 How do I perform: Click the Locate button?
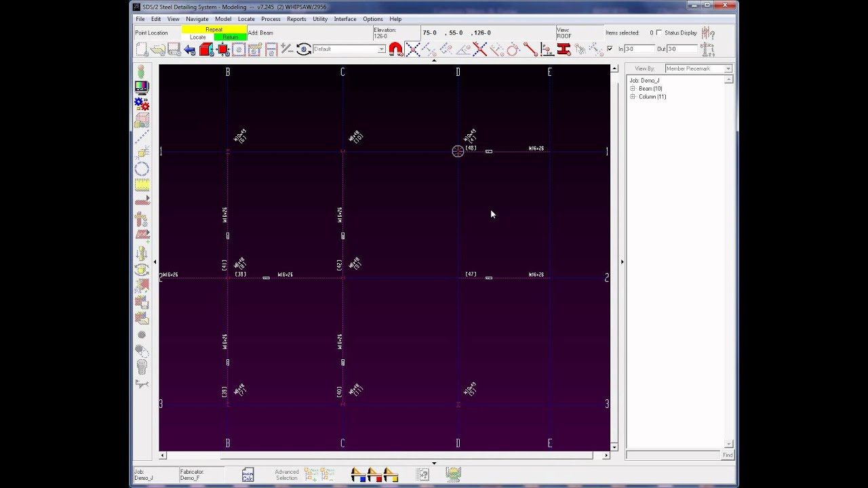197,37
